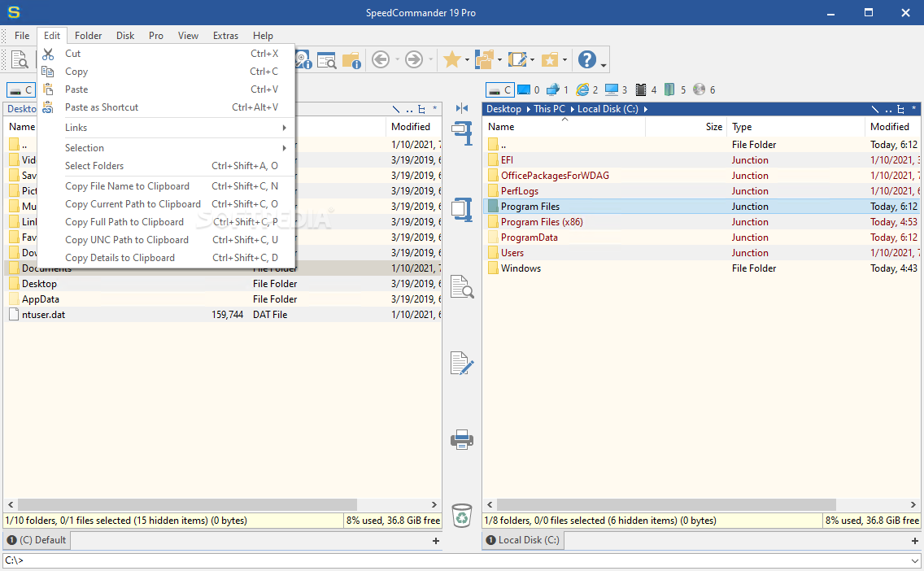The width and height of the screenshot is (924, 571).
Task: Show folder information toolbar icon
Action: click(x=351, y=59)
